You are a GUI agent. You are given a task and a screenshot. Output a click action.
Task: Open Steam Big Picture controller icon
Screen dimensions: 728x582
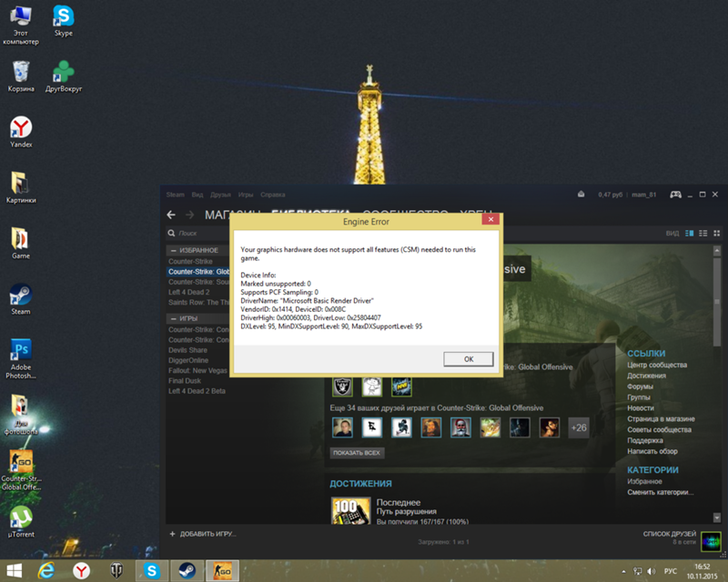(675, 195)
